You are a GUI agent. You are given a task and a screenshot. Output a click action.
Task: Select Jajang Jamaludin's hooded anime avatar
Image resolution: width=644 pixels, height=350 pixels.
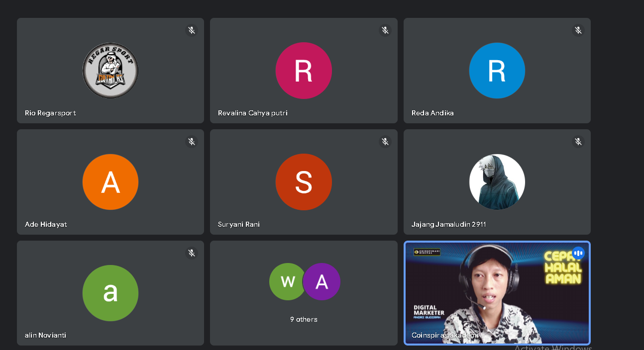point(497,182)
